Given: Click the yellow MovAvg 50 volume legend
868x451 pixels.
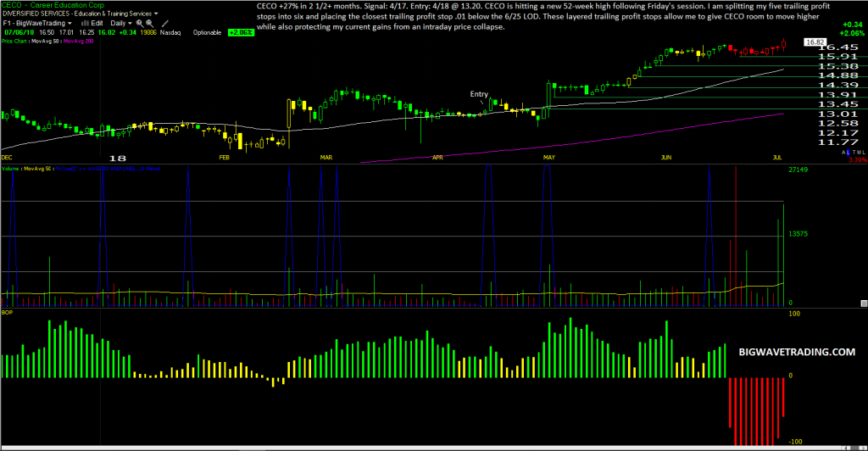Looking at the screenshot, I should pos(37,168).
